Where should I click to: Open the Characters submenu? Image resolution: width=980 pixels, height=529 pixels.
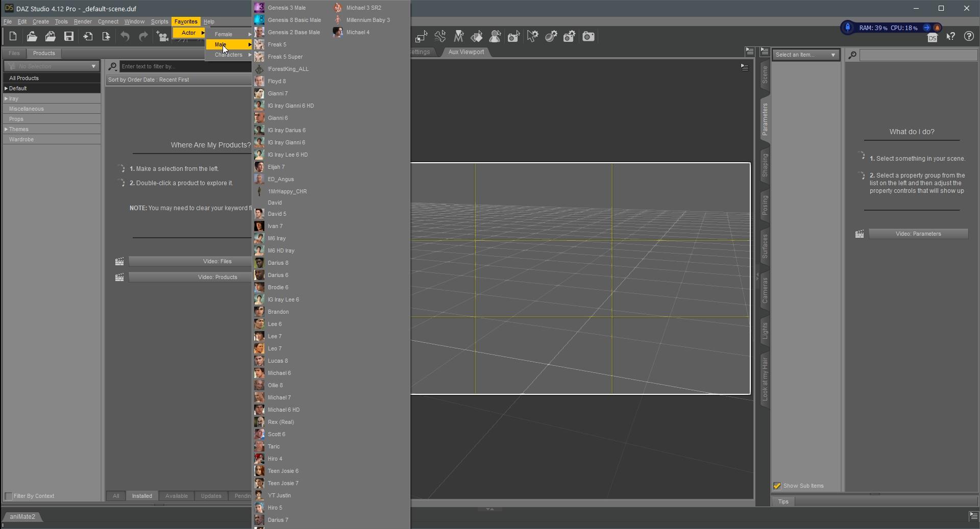pos(229,55)
